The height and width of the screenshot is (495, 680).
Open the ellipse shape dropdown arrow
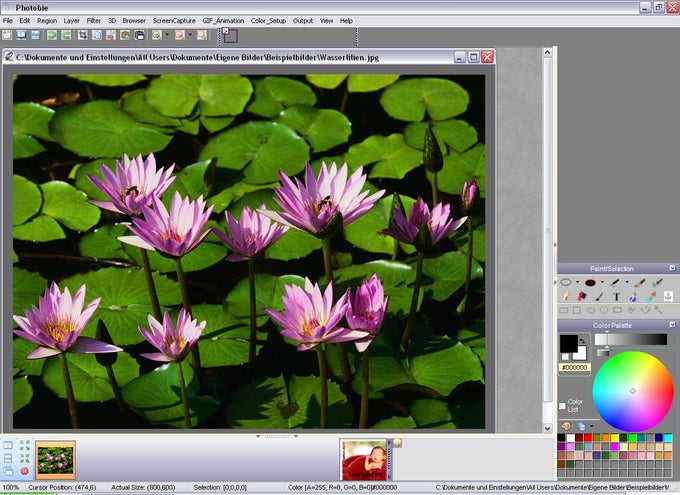(578, 282)
